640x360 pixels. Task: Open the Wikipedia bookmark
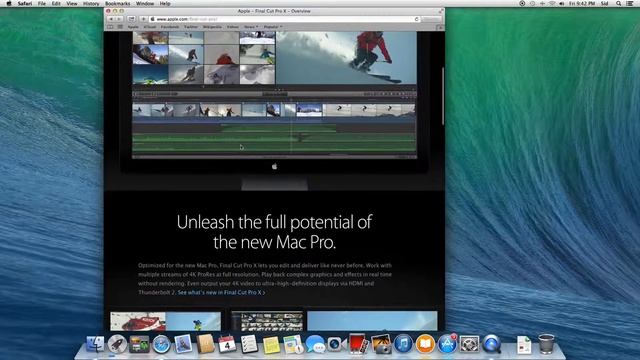(212, 27)
